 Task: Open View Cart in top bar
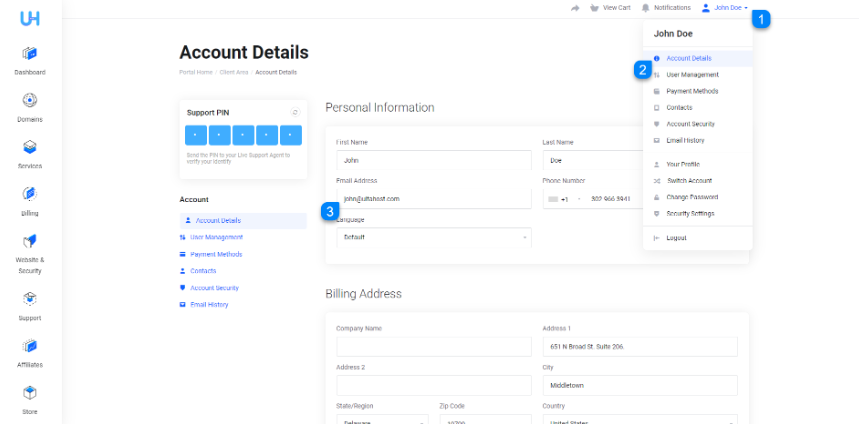coord(610,8)
